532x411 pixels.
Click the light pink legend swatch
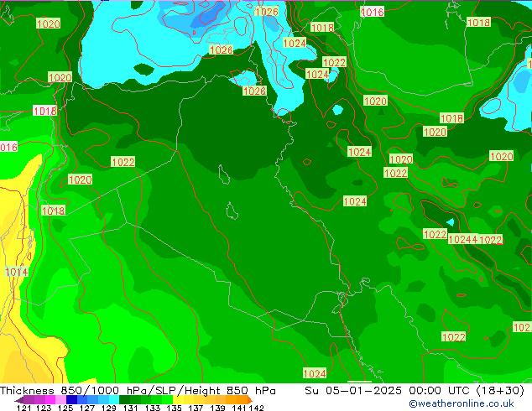60,400
